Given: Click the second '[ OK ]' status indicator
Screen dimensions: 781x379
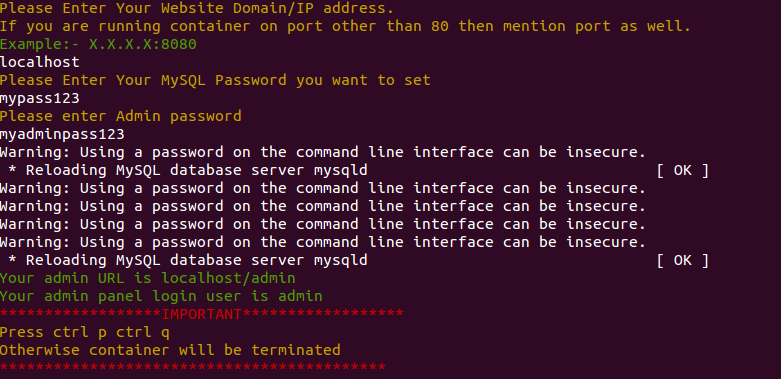Looking at the screenshot, I should [682, 260].
